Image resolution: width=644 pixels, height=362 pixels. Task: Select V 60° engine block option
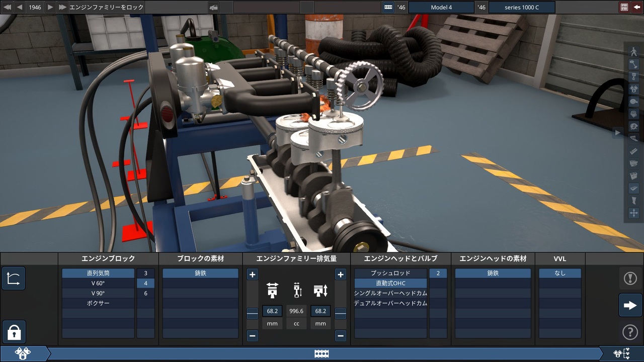click(98, 283)
